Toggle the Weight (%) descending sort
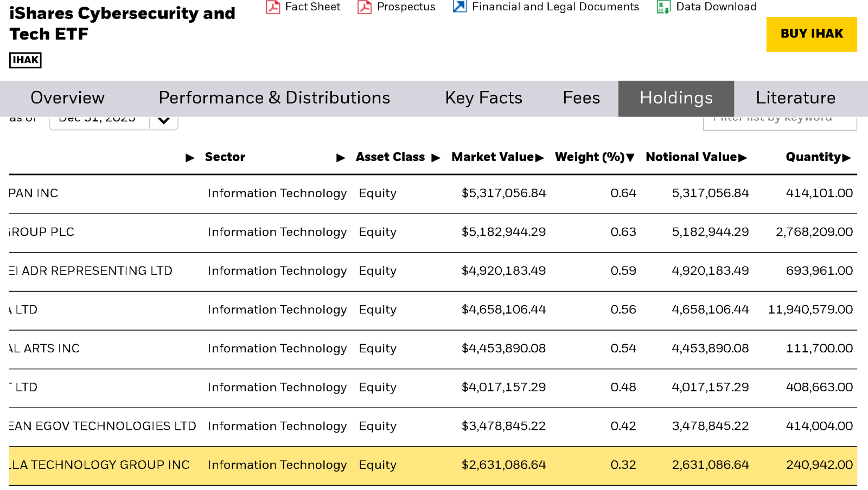This screenshot has width=868, height=490. [x=630, y=158]
